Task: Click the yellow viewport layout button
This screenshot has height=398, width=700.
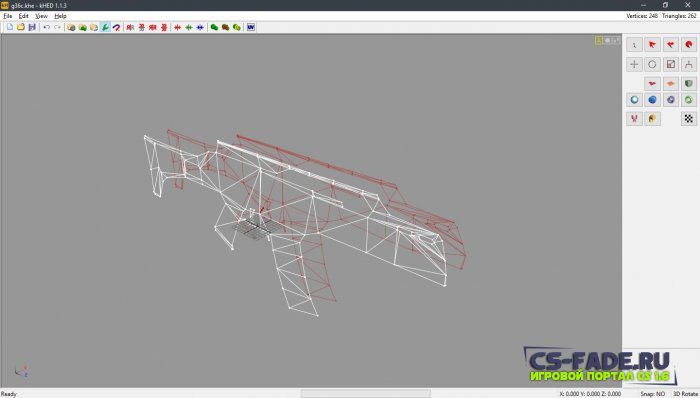Action: [x=599, y=41]
